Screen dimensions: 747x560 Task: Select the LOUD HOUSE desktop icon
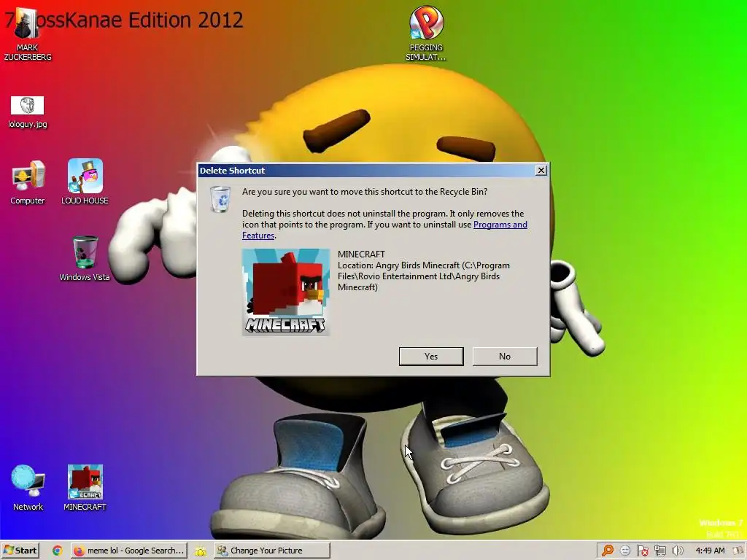[85, 182]
